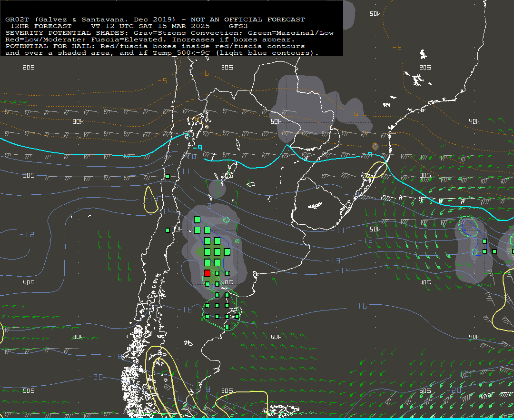This screenshot has height=420, width=514.
Task: Click the orange "-5" label near 50W
Action: click(x=397, y=48)
